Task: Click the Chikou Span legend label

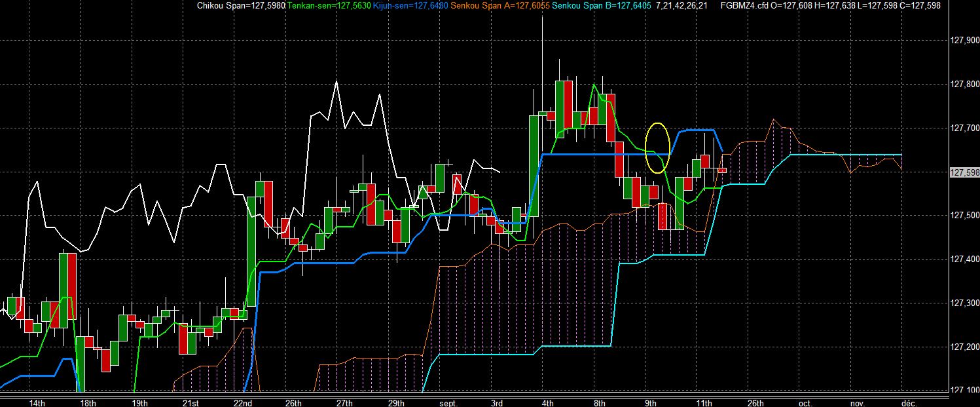Action: (242, 5)
